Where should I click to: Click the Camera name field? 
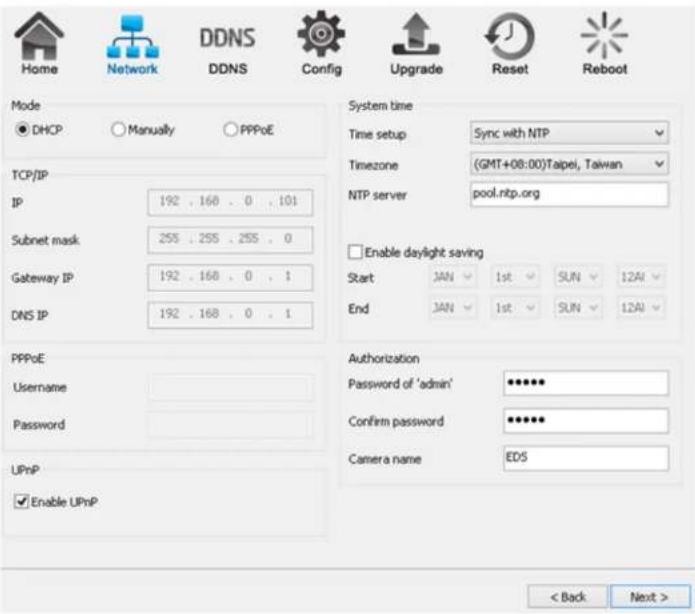[586, 458]
